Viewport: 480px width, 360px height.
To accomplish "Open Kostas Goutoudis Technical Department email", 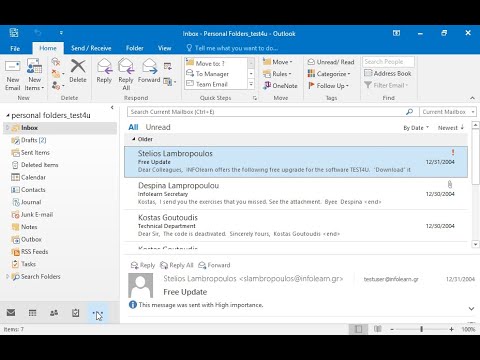I will click(296, 226).
